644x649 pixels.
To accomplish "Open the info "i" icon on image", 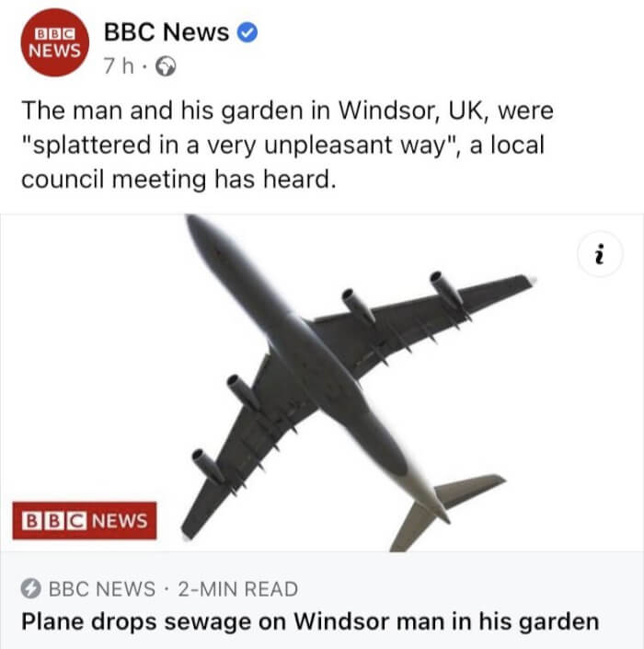I will (600, 254).
